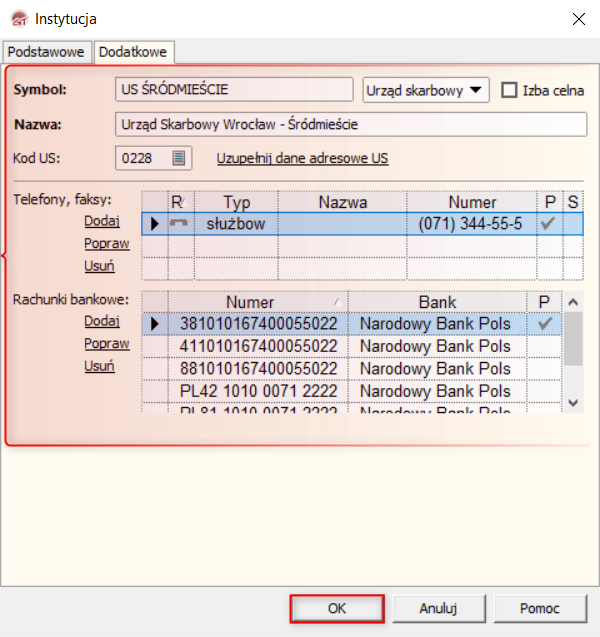Click Dodaj under Rachunki bankowe
This screenshot has height=637, width=600.
point(102,321)
